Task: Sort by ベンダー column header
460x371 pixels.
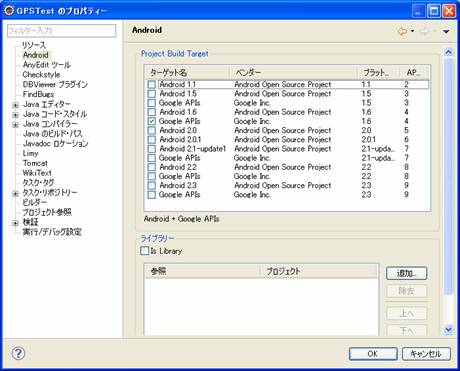Action: 293,73
